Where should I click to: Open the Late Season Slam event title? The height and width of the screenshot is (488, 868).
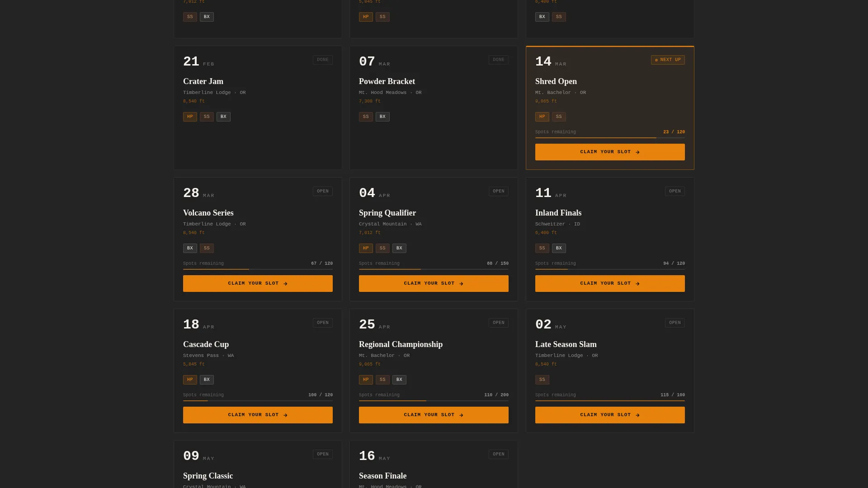click(566, 345)
